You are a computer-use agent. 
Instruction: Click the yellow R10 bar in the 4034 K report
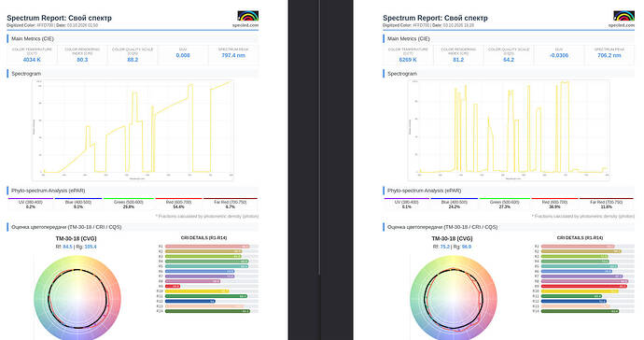(197, 291)
